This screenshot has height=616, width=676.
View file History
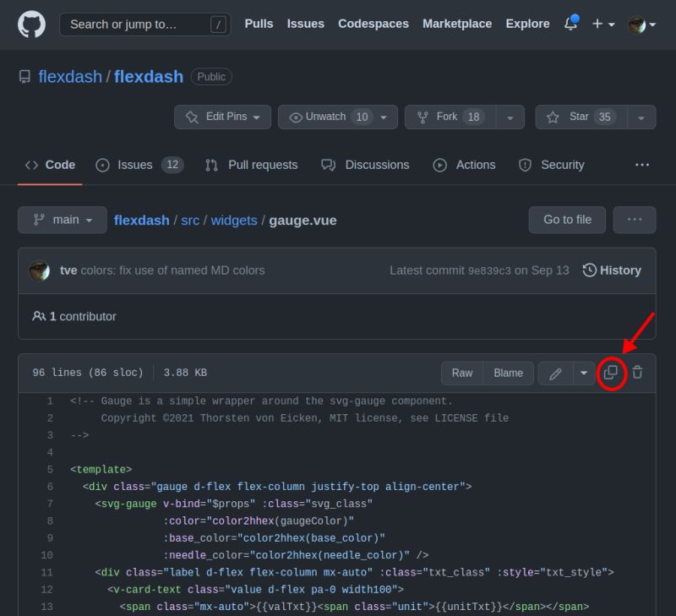coord(612,270)
